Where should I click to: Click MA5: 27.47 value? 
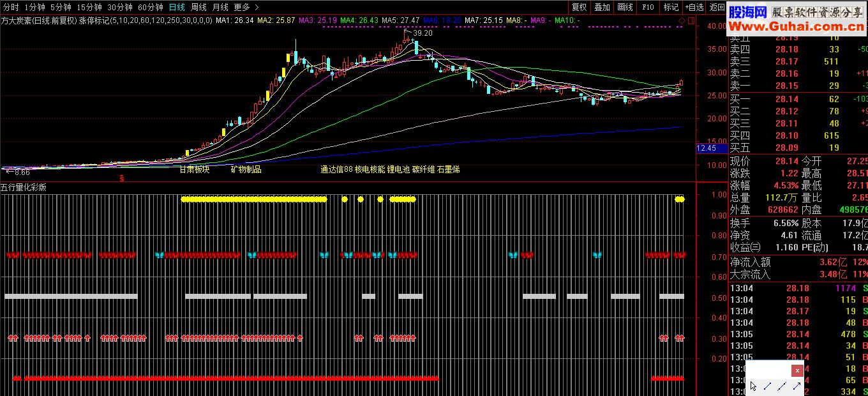[x=401, y=20]
